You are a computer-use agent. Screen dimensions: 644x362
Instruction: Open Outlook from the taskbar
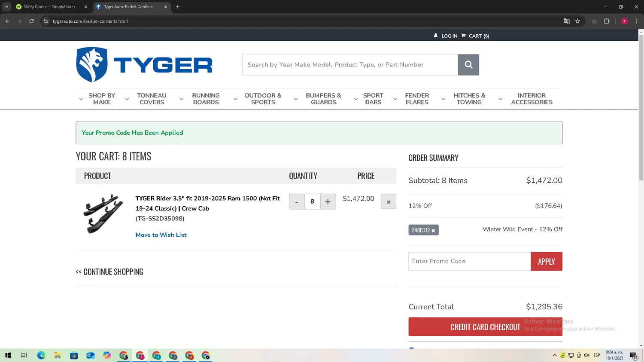point(90,355)
